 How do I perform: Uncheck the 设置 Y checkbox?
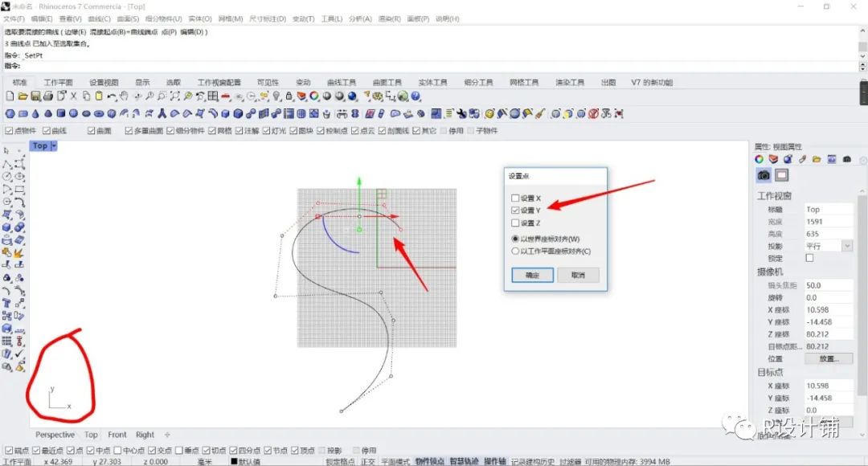click(515, 211)
